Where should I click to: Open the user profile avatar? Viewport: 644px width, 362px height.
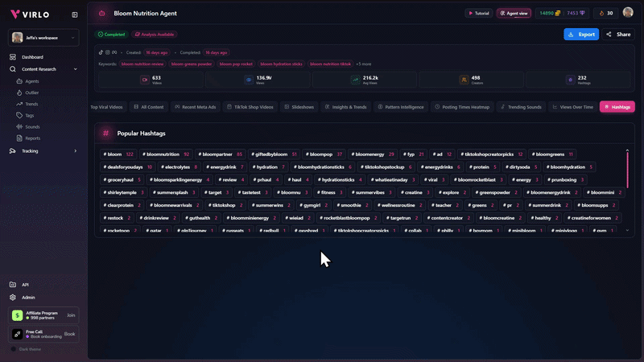(x=628, y=13)
